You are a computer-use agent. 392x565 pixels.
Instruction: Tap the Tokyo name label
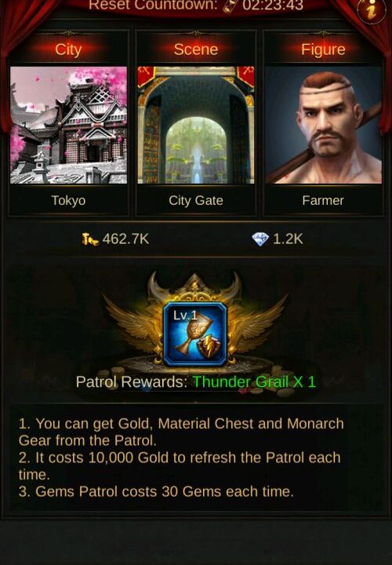pyautogui.click(x=68, y=200)
